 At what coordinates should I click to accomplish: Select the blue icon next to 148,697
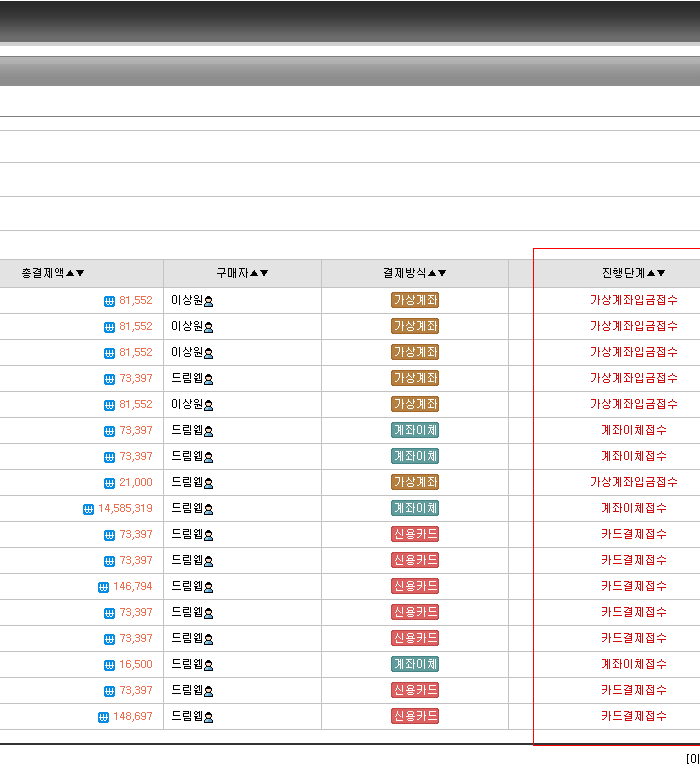click(103, 717)
